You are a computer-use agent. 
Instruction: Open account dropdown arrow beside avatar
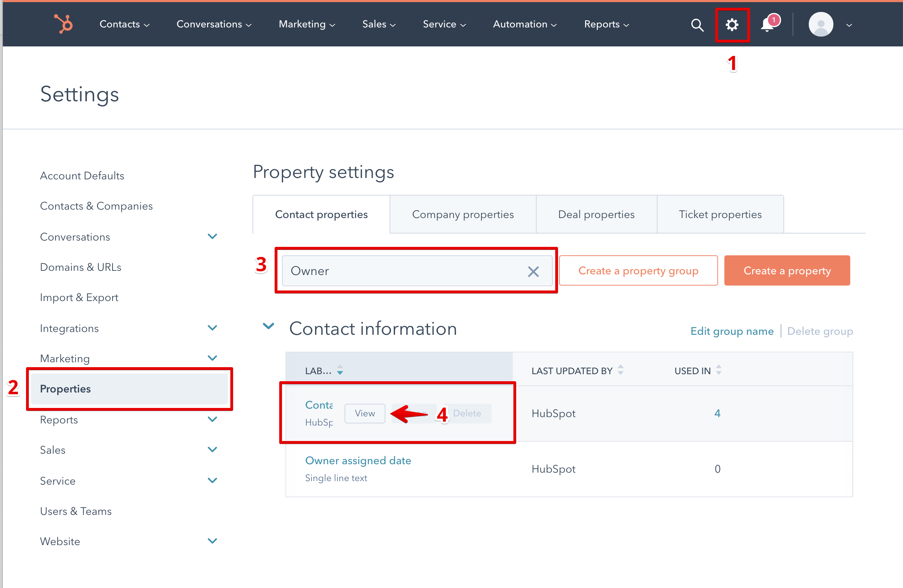[x=849, y=25]
